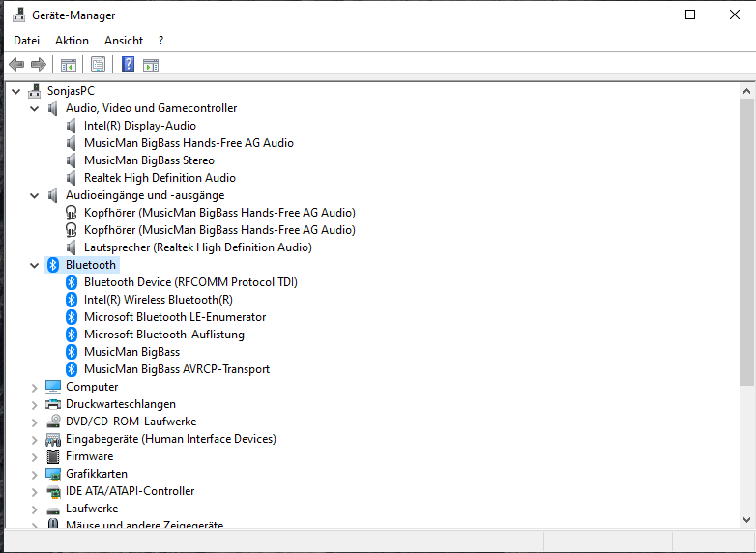The height and width of the screenshot is (553, 756).
Task: Select the Grafikkarten label
Action: pos(97,474)
